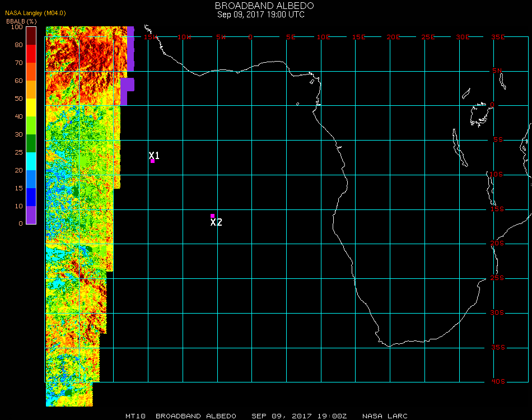Click the 25S latitude label
Viewport: 532px width, 420px height.
(497, 278)
